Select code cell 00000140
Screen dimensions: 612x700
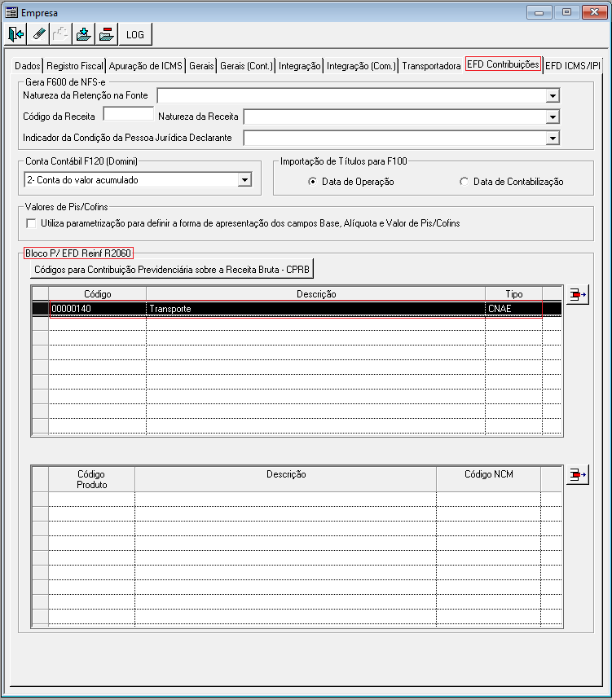97,309
